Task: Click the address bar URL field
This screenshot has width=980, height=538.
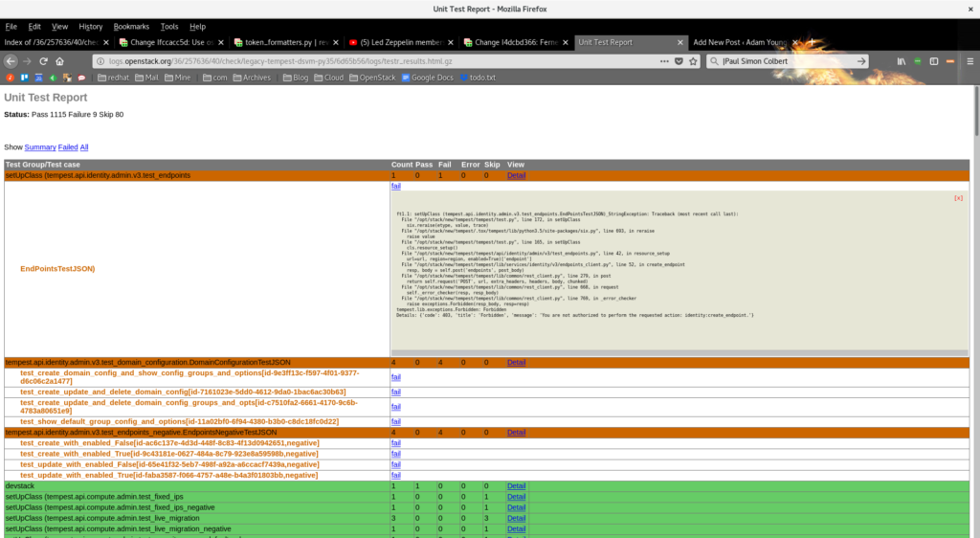Action: click(381, 61)
